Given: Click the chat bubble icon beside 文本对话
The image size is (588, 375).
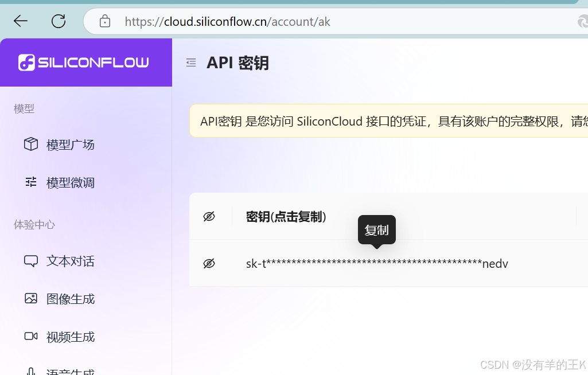Looking at the screenshot, I should click(31, 261).
